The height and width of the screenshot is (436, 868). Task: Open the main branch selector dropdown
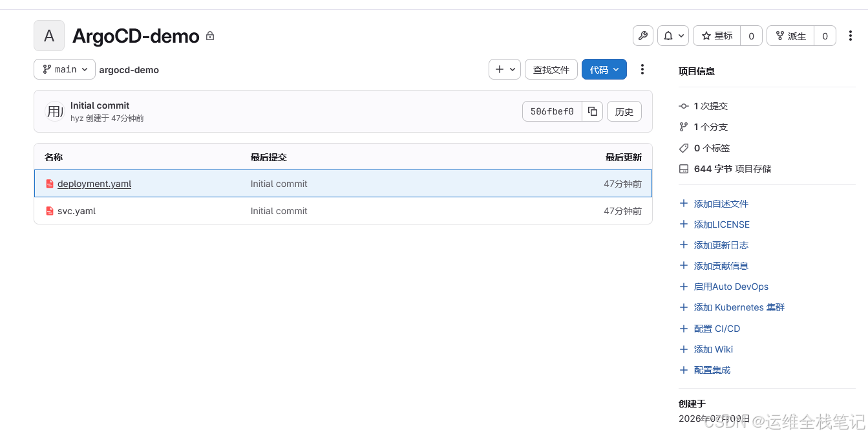point(65,69)
